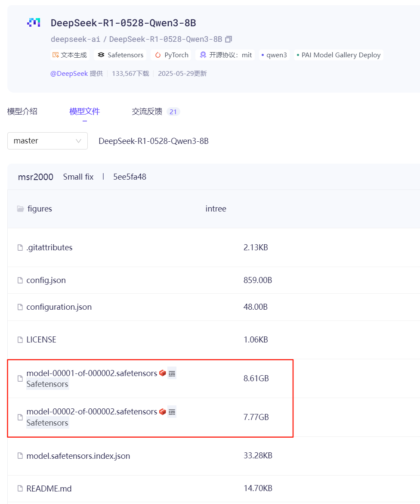Click the 8.61GB file size
420x504 pixels.
tap(256, 378)
